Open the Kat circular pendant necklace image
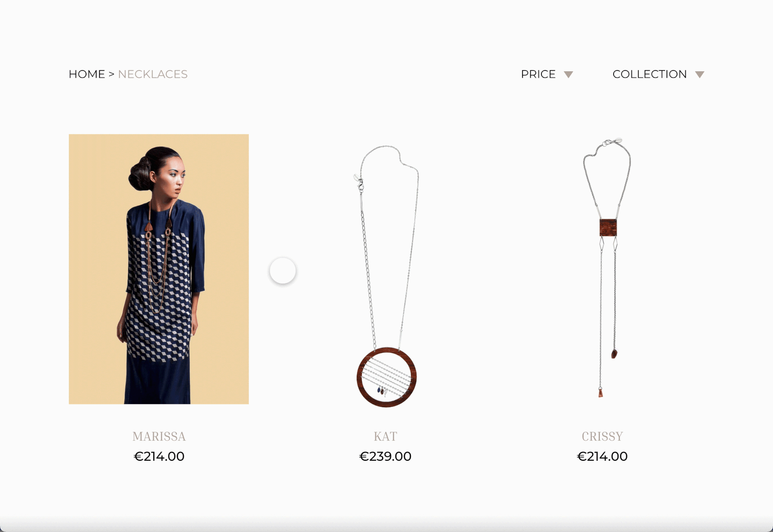 tap(386, 276)
